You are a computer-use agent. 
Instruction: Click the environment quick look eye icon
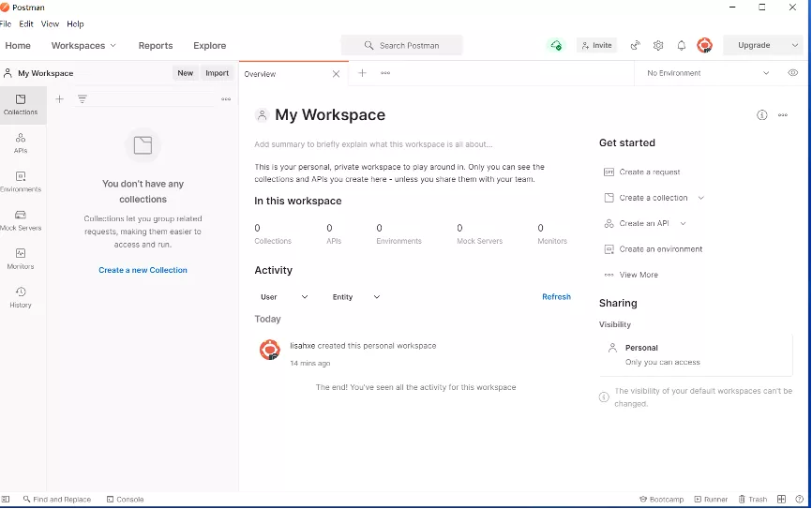click(x=793, y=73)
